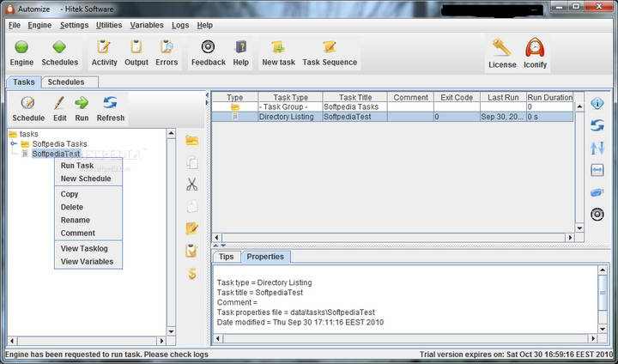Open the Errors log icon
Viewport: 618px width, 364px height.
[167, 47]
